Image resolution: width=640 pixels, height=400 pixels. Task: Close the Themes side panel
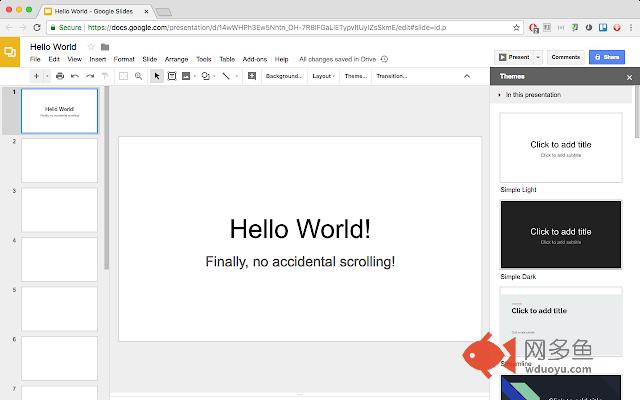(x=629, y=76)
